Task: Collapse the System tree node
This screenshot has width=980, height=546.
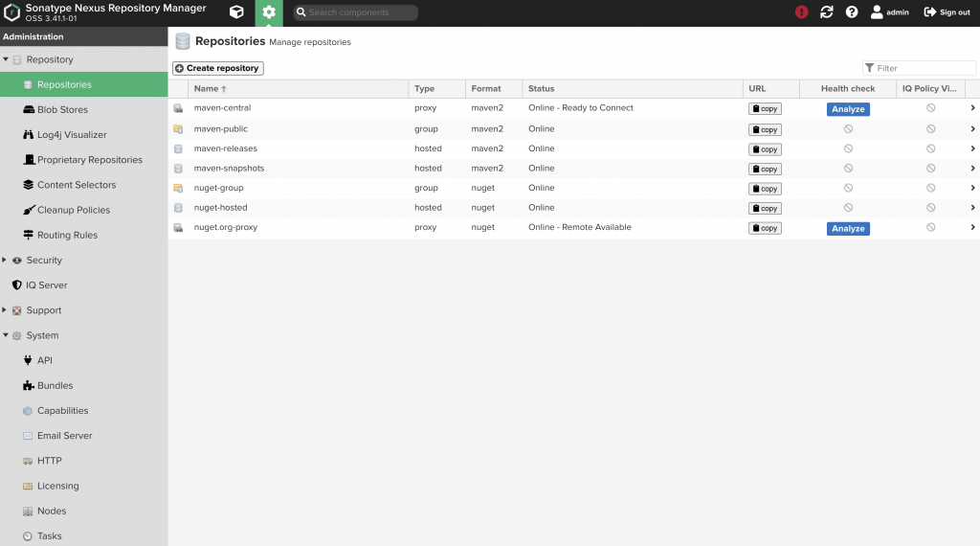Action: (x=6, y=335)
